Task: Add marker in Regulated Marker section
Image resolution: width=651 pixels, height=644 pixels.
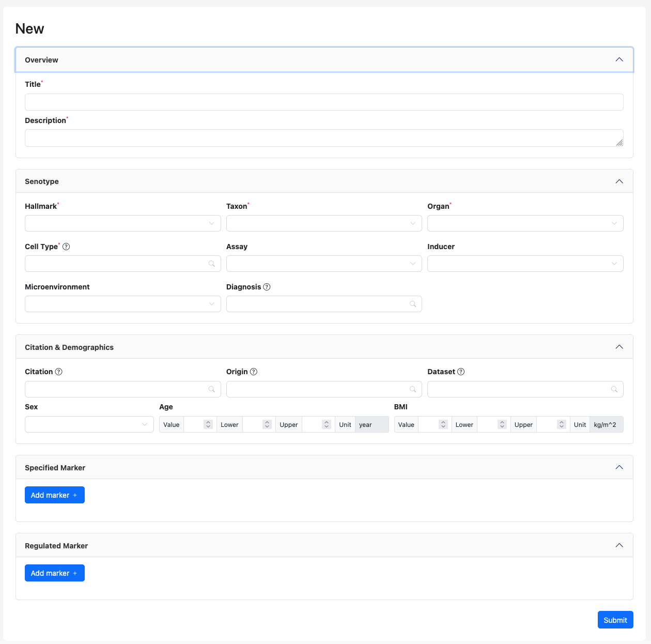Action: coord(55,573)
